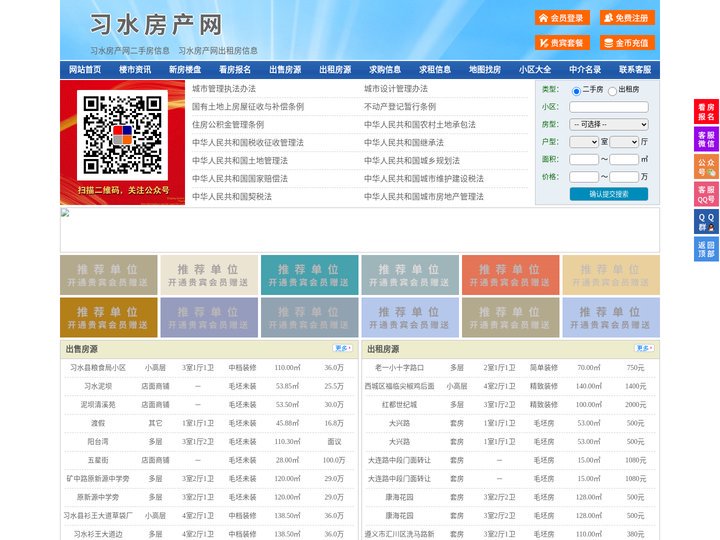Open the 城市管理执法办法 link

(224, 89)
